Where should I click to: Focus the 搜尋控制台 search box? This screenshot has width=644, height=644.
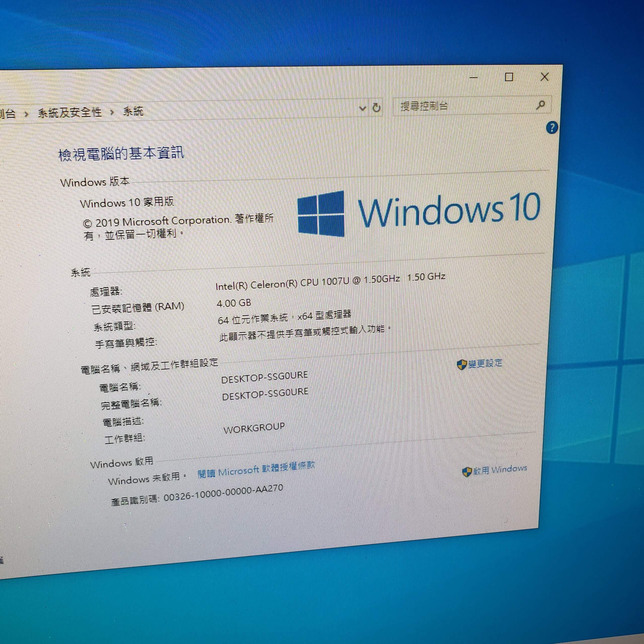[x=472, y=106]
